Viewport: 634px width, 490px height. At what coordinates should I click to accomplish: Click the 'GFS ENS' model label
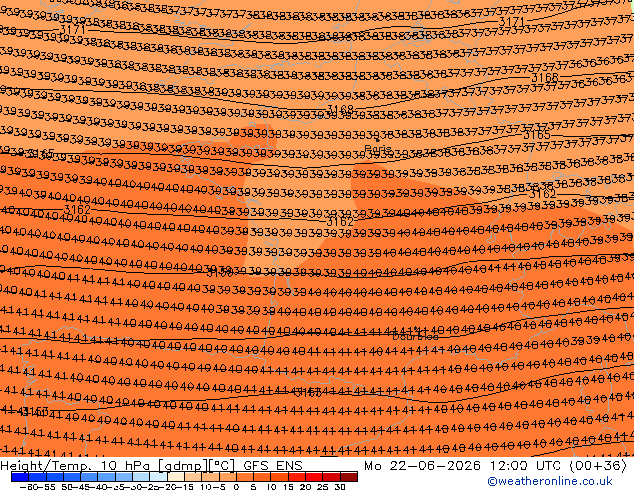(x=273, y=466)
